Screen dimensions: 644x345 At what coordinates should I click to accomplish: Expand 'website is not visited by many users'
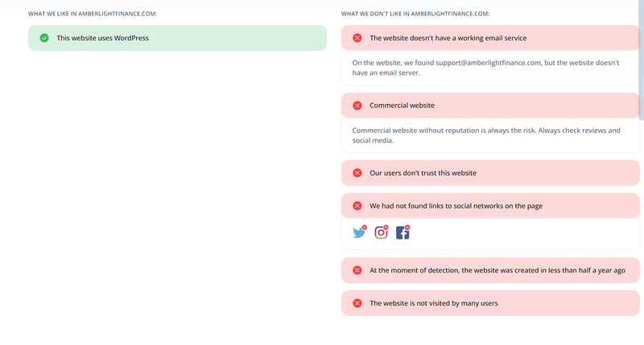(490, 303)
